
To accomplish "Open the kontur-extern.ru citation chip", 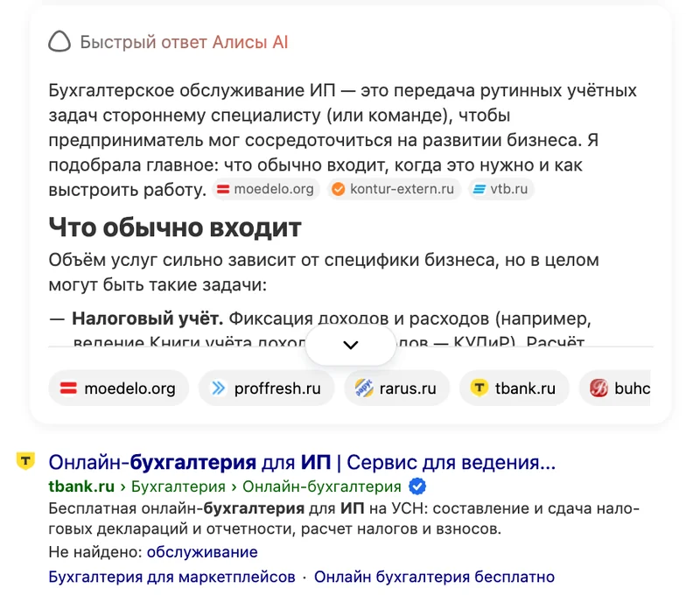I will (393, 189).
